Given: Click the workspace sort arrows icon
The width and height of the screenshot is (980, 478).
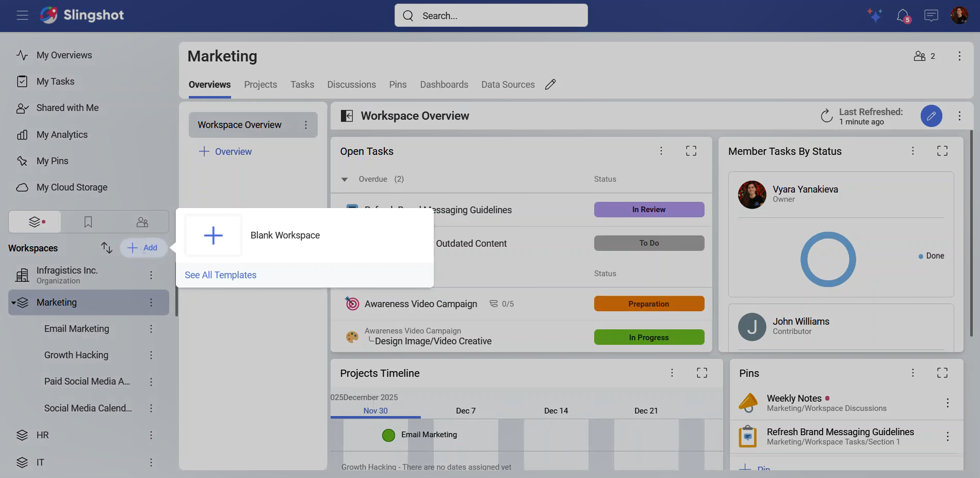Looking at the screenshot, I should tap(107, 248).
